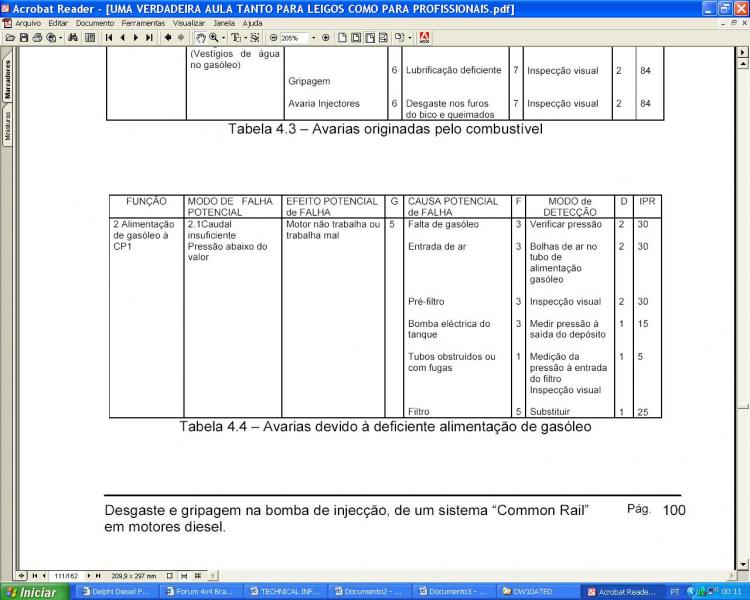The width and height of the screenshot is (750, 600).
Task: Select the Hand tool
Action: (201, 38)
